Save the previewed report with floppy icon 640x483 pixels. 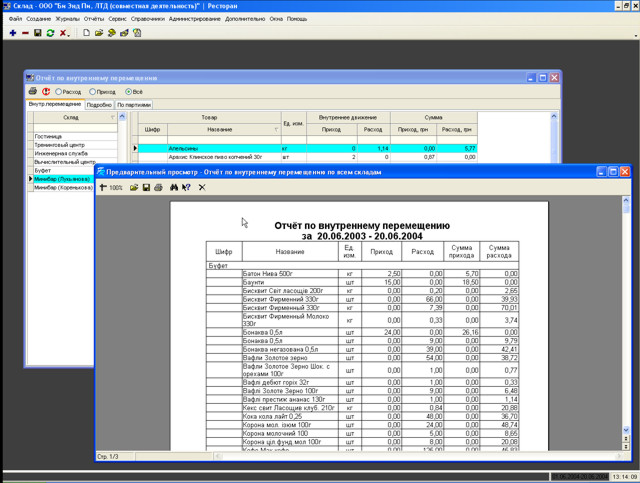[x=146, y=187]
